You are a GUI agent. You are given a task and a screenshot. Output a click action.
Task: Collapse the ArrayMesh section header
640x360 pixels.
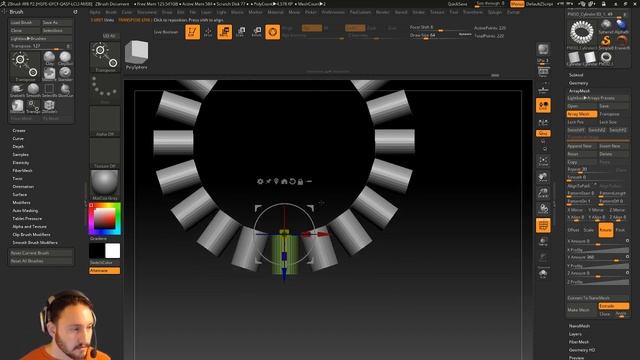click(x=580, y=91)
